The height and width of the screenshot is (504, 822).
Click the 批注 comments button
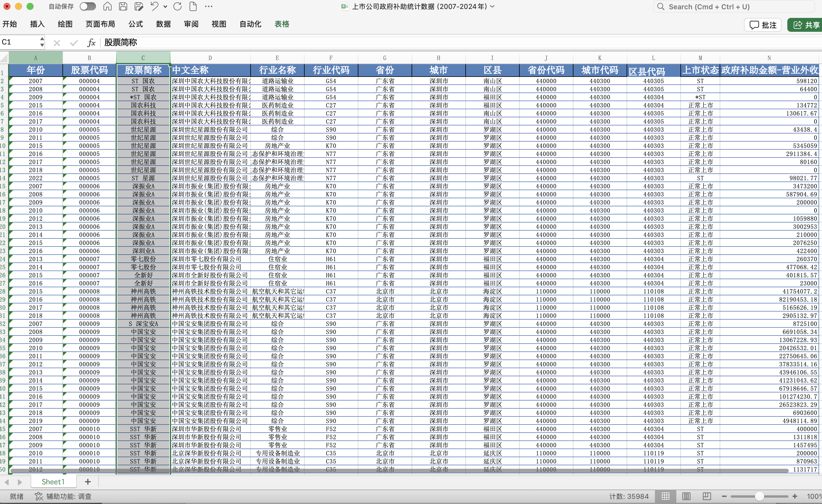[763, 25]
